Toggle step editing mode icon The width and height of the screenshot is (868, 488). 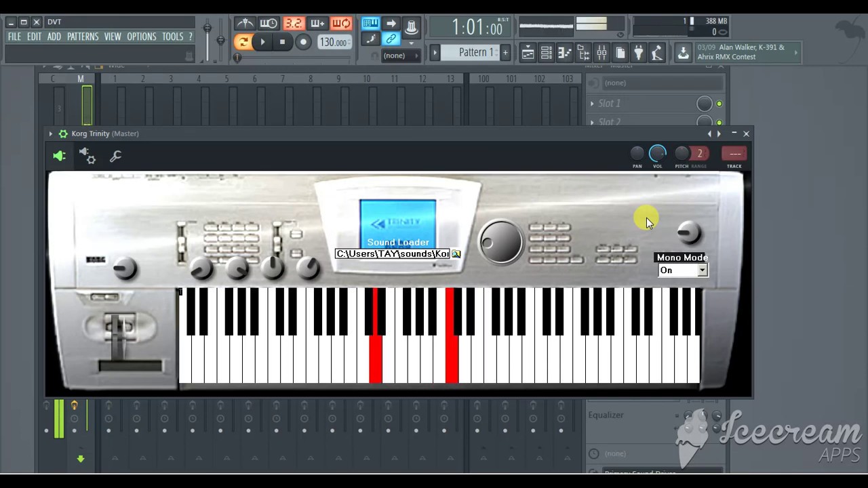pos(370,39)
